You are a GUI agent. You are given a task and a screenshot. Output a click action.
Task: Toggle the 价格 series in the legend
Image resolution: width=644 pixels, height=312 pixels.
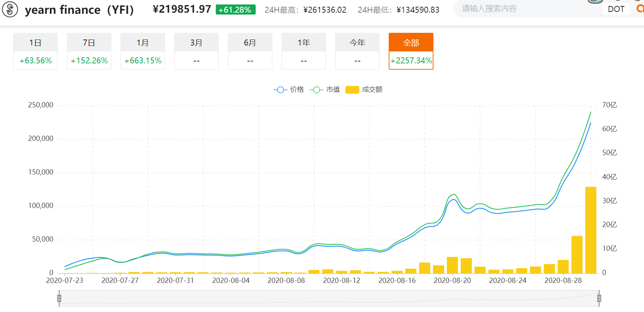(289, 89)
